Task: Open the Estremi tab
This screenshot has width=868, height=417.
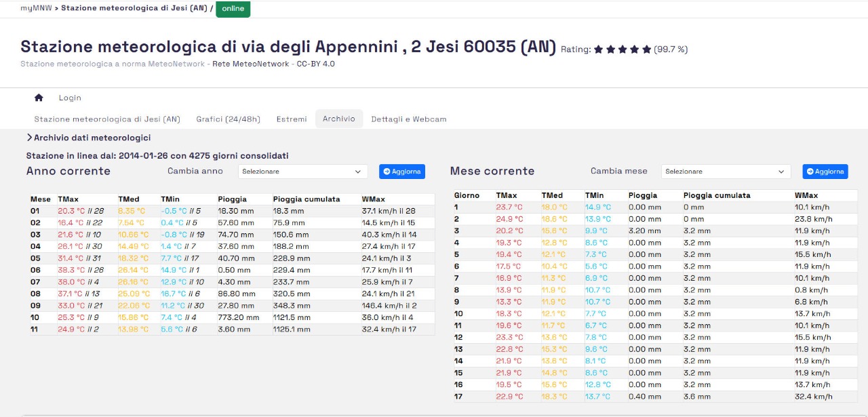Action: pyautogui.click(x=292, y=119)
